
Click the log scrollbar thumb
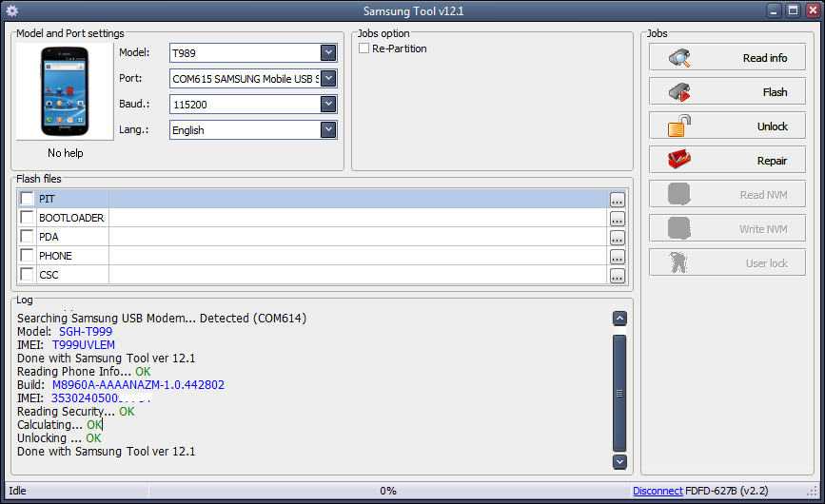(619, 393)
